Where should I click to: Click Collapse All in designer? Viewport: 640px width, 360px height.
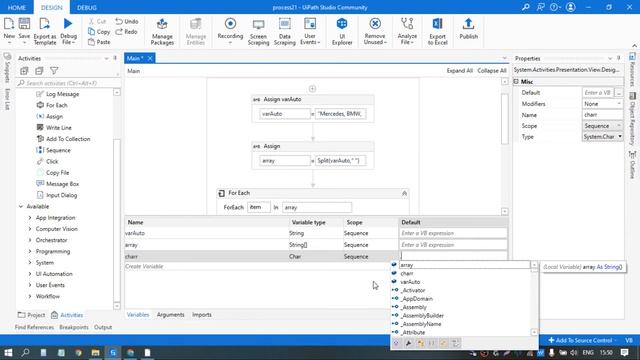pos(492,71)
